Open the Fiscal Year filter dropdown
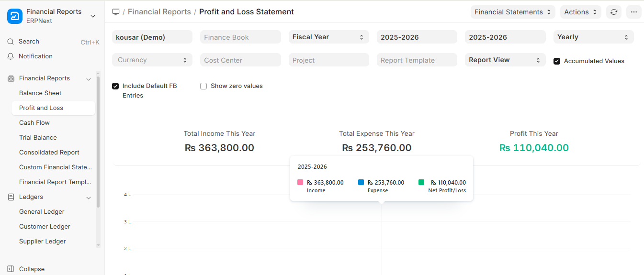The image size is (644, 275). point(328,37)
